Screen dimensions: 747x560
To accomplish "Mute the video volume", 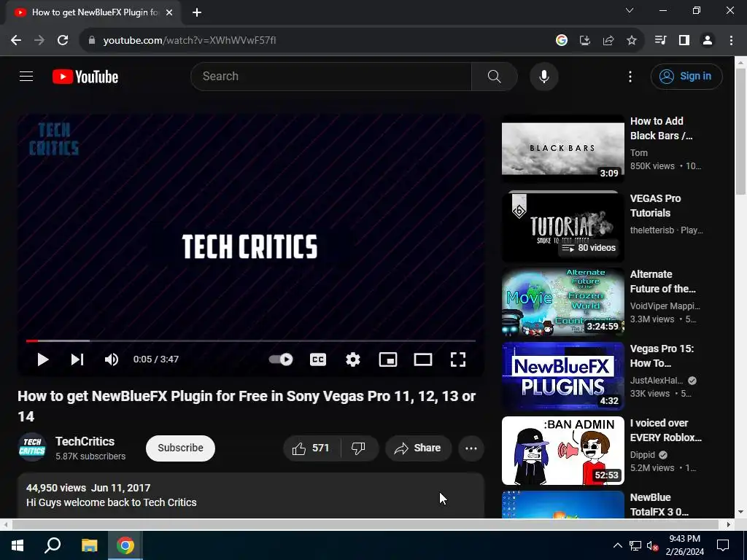I will (112, 359).
